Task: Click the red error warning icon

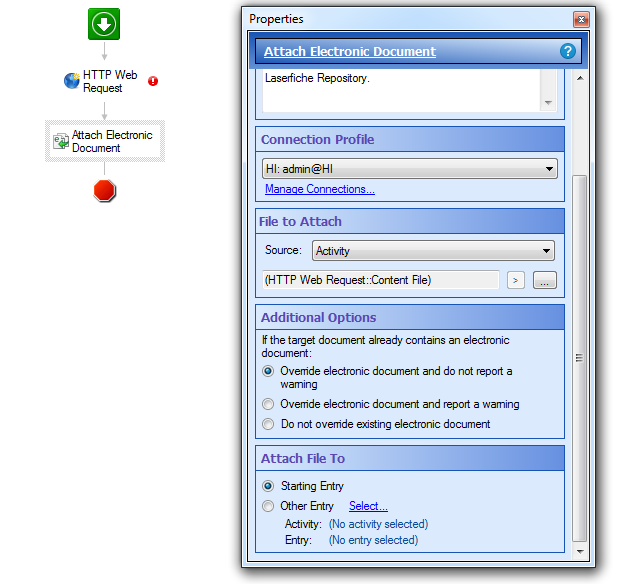Action: [153, 81]
